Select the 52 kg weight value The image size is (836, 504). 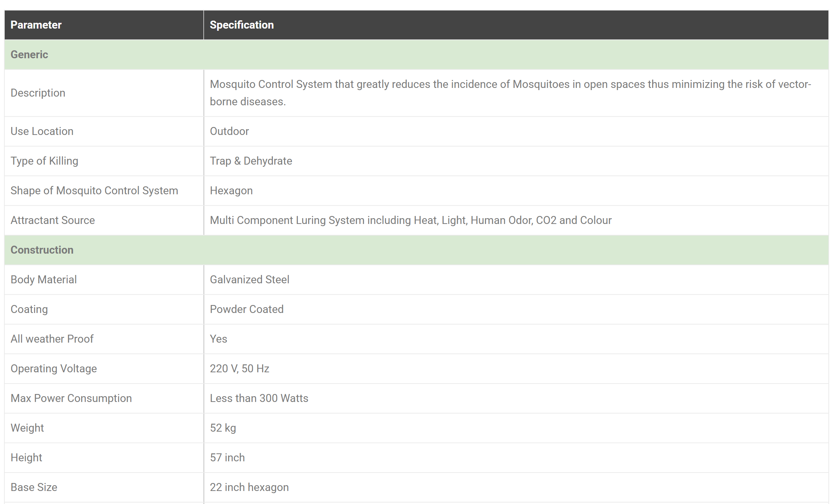223,428
